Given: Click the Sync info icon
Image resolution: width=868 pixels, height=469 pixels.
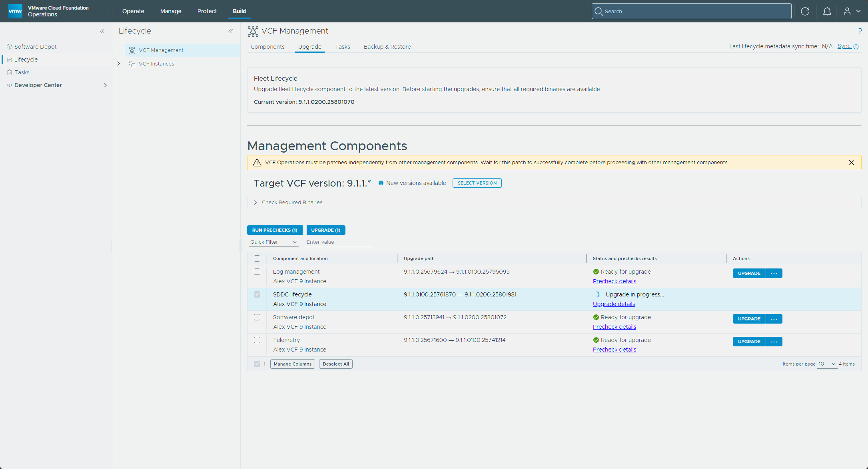Looking at the screenshot, I should tap(856, 47).
